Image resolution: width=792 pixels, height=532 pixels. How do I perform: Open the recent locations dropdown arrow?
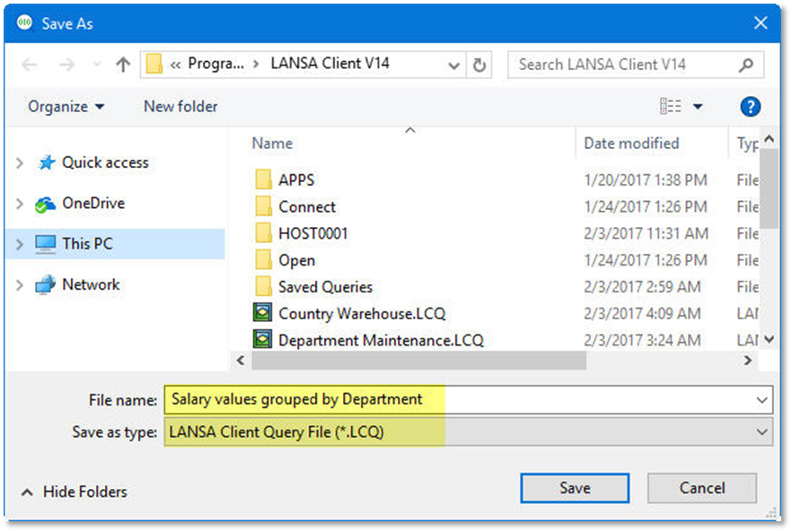[x=96, y=65]
